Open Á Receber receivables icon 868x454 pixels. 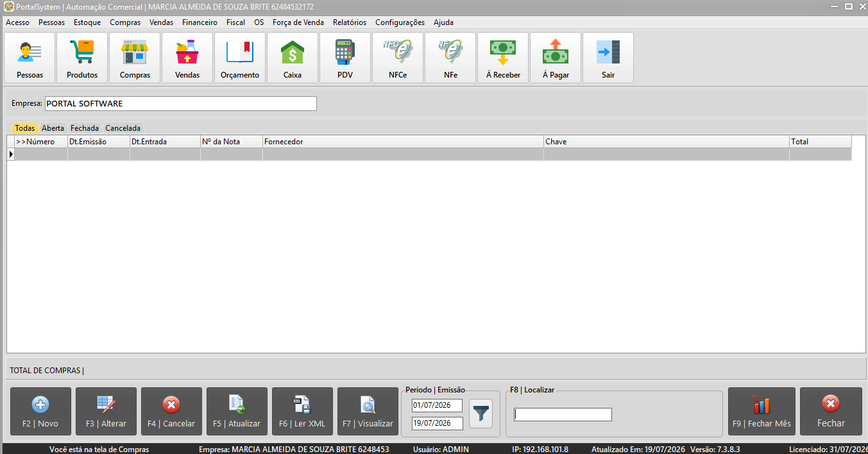pyautogui.click(x=503, y=58)
